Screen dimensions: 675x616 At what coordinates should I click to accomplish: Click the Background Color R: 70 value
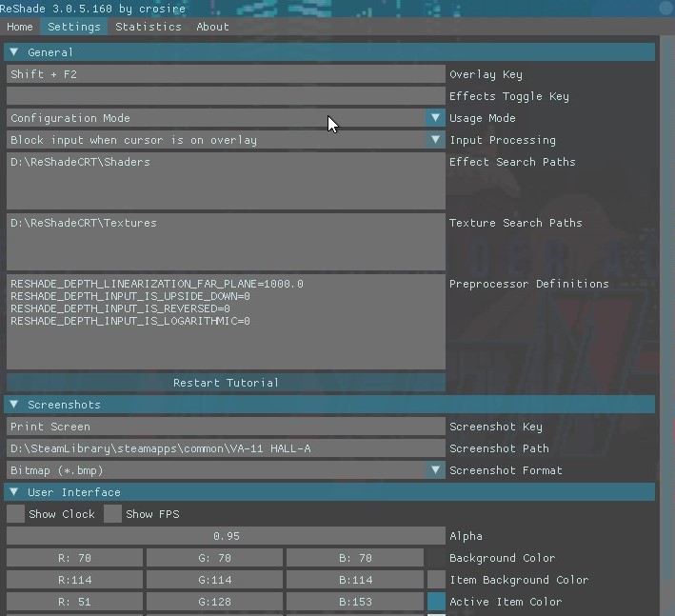pyautogui.click(x=74, y=558)
